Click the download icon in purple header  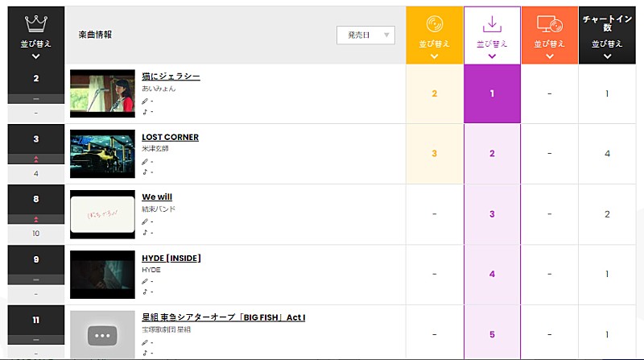click(492, 23)
